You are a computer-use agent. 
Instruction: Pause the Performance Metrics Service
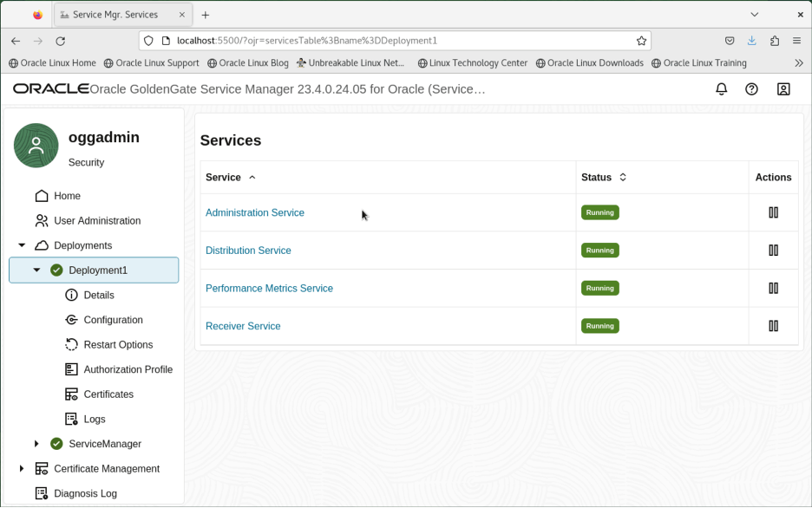point(773,288)
